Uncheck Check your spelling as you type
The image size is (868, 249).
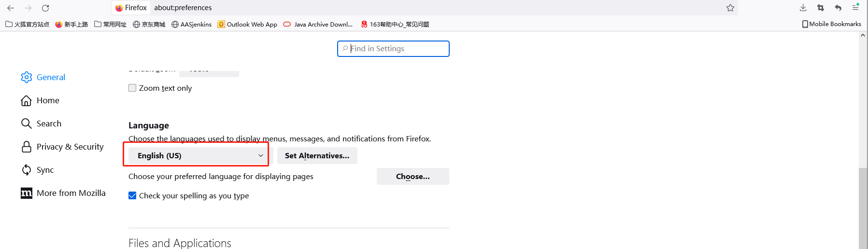point(132,195)
